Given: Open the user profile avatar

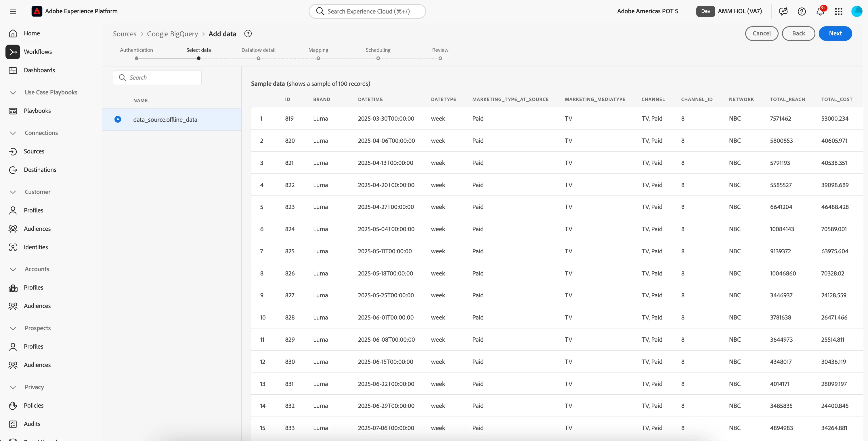Looking at the screenshot, I should click(856, 11).
